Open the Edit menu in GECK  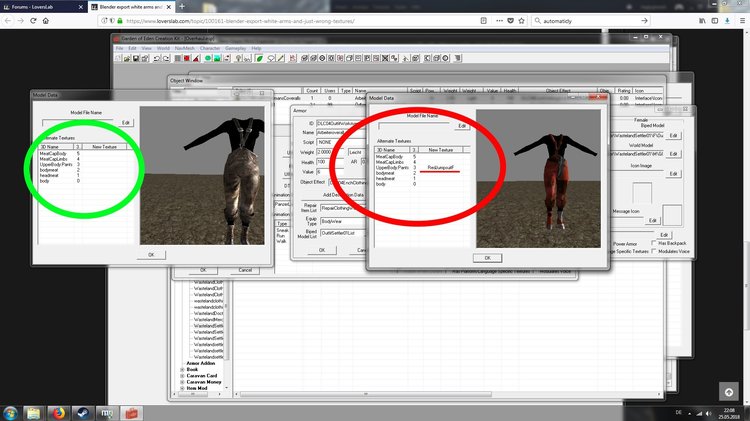(132, 48)
